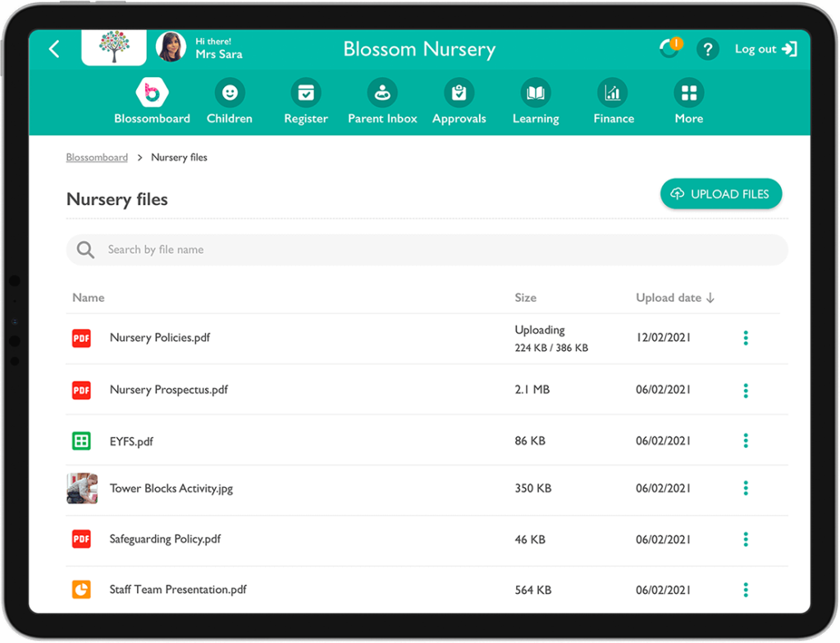Image resolution: width=840 pixels, height=643 pixels.
Task: Go to the Approvals section
Action: point(459,100)
